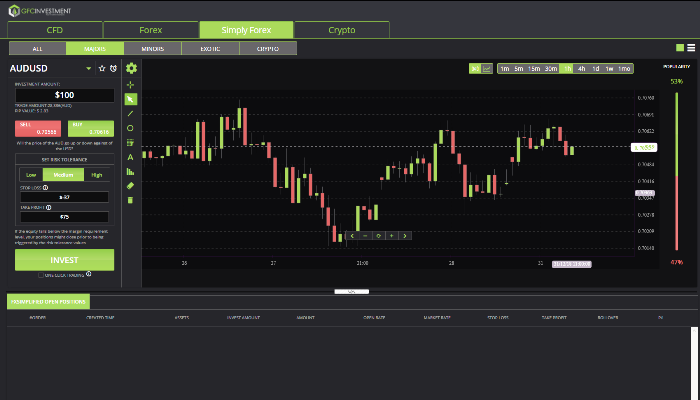This screenshot has height=400, width=700.
Task: Switch to grid layout view icon
Action: coord(680,48)
